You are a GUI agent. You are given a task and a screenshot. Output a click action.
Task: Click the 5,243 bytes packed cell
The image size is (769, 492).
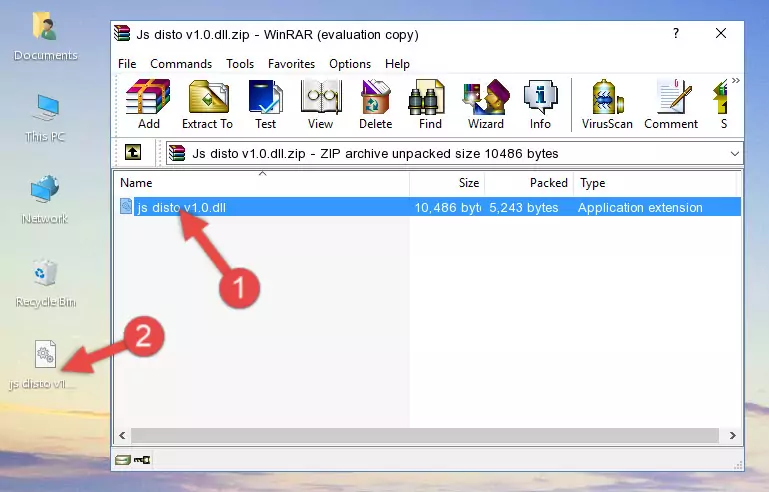523,207
